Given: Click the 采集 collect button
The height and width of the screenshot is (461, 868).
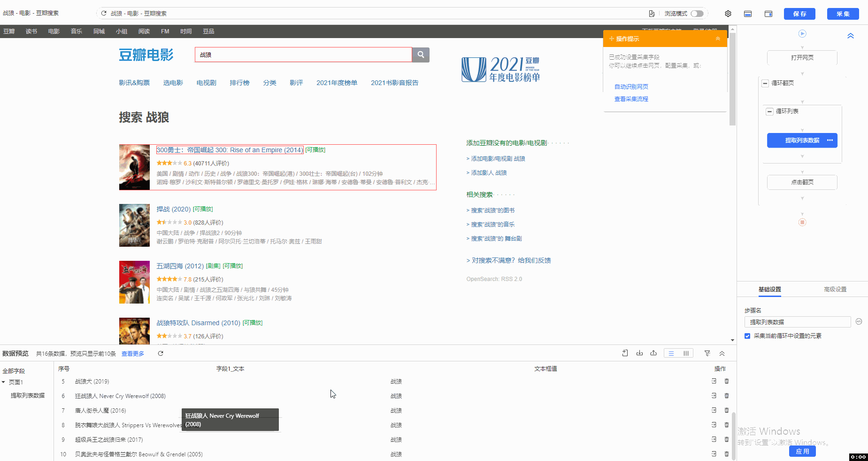Looking at the screenshot, I should tap(843, 14).
